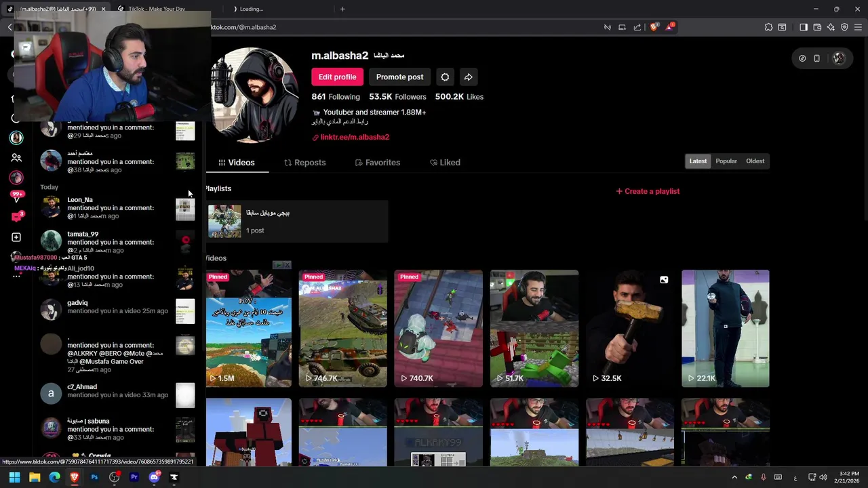This screenshot has width=868, height=488.
Task: Switch to TikTok Make Your Day browser tab
Action: (160, 9)
